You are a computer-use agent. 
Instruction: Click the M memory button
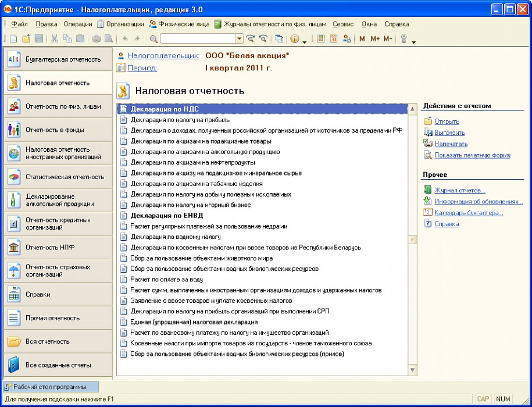(362, 38)
